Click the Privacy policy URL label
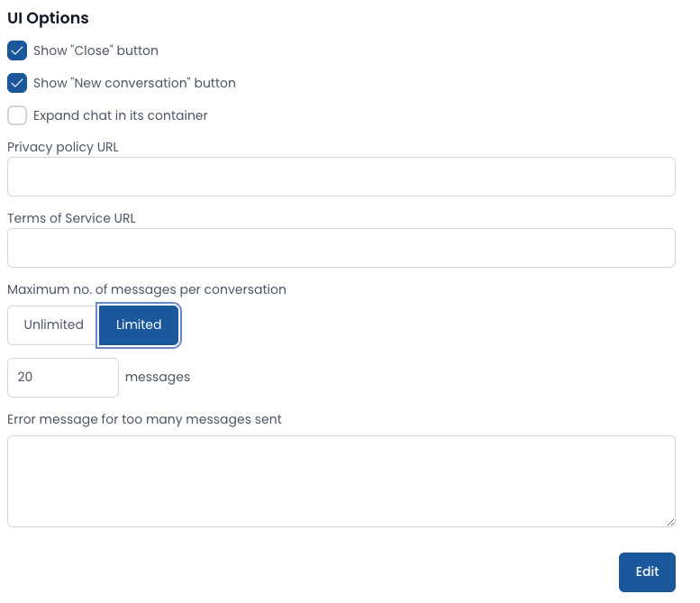The image size is (700, 603). tap(63, 147)
